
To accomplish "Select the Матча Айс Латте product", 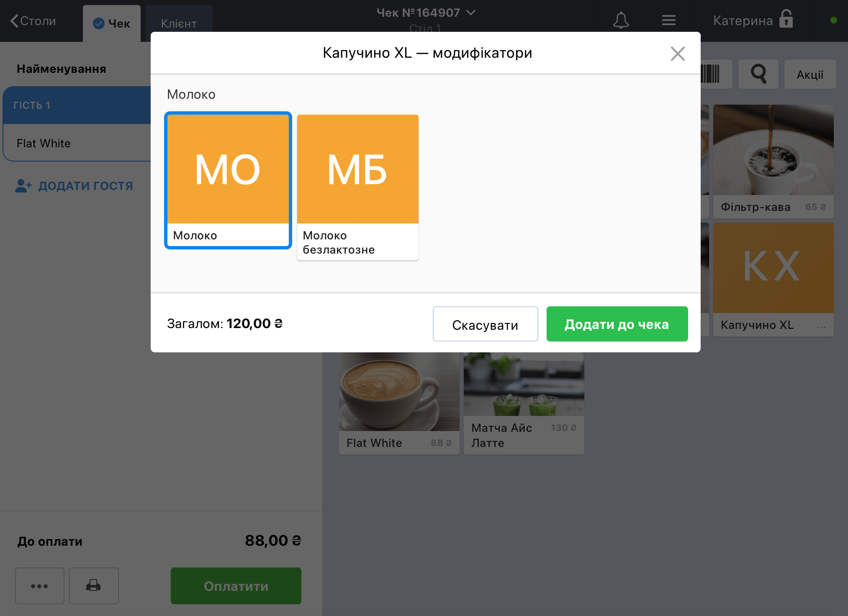I will 524,403.
